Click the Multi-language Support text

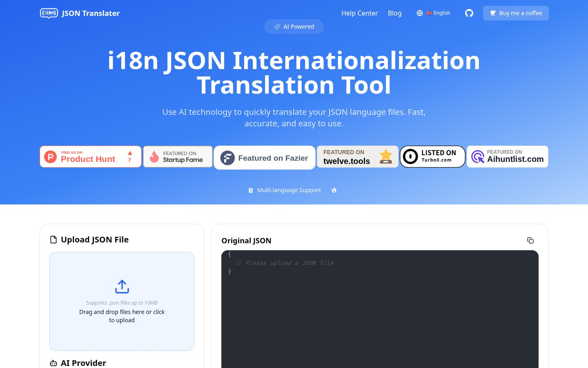[289, 190]
